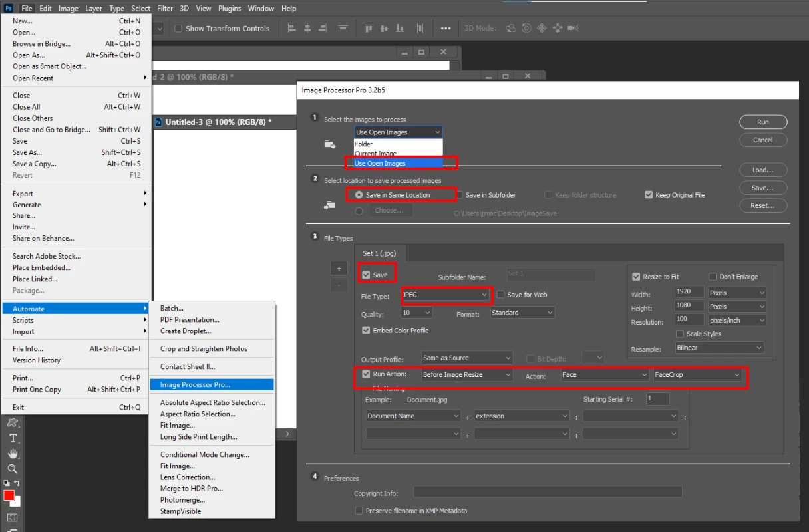Open the Before Image Resize dropdown
This screenshot has width=809, height=532.
point(467,375)
